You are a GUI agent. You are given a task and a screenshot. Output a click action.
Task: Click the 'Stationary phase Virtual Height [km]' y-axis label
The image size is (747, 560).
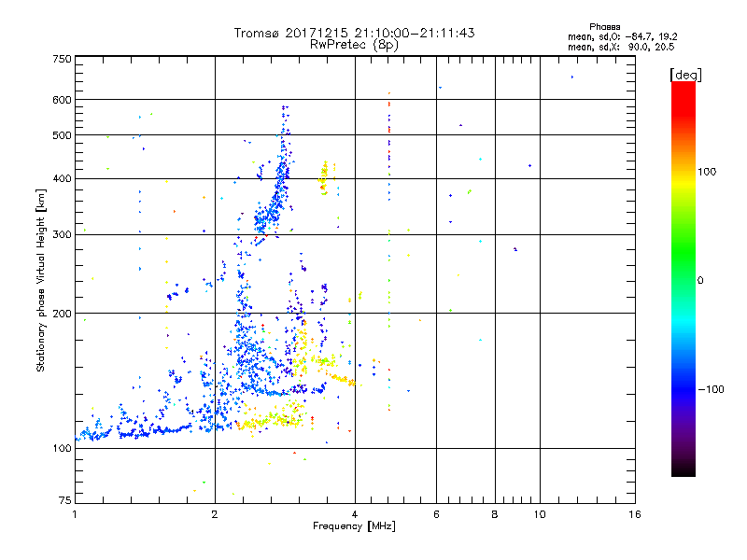pos(40,280)
